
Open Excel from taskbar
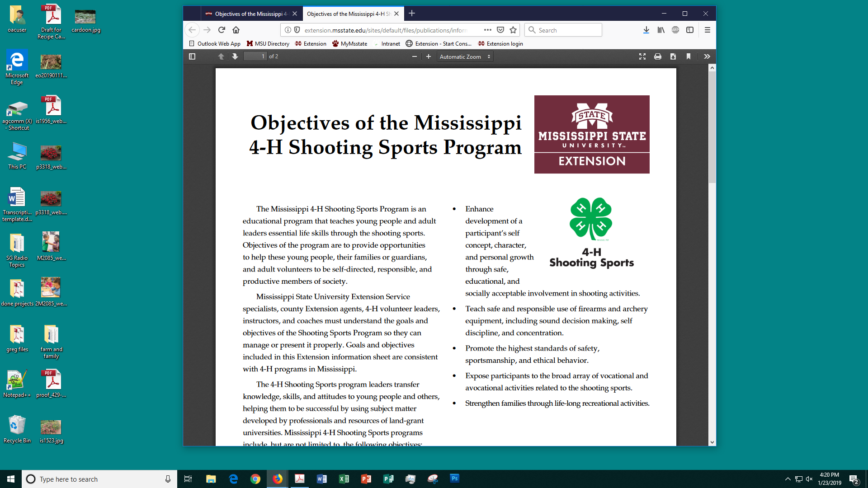(x=344, y=479)
